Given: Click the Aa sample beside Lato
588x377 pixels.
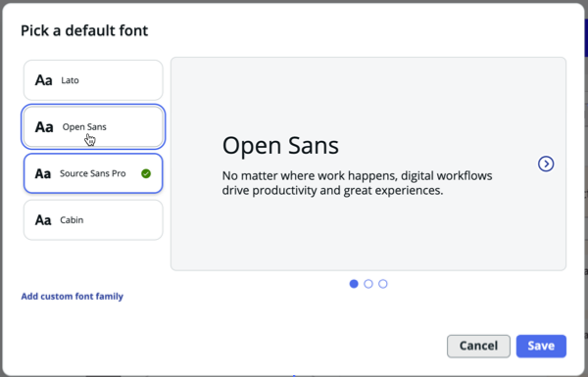Looking at the screenshot, I should click(x=43, y=80).
